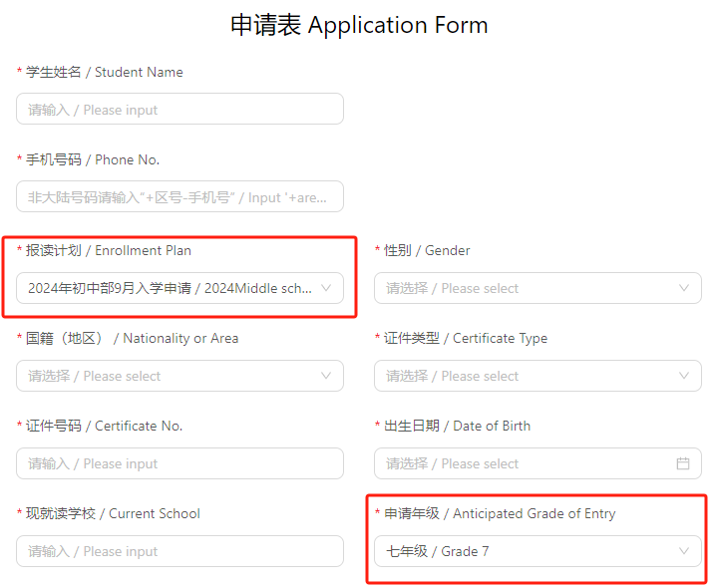Focus the Student Name input field
712x588 pixels.
[179, 110]
